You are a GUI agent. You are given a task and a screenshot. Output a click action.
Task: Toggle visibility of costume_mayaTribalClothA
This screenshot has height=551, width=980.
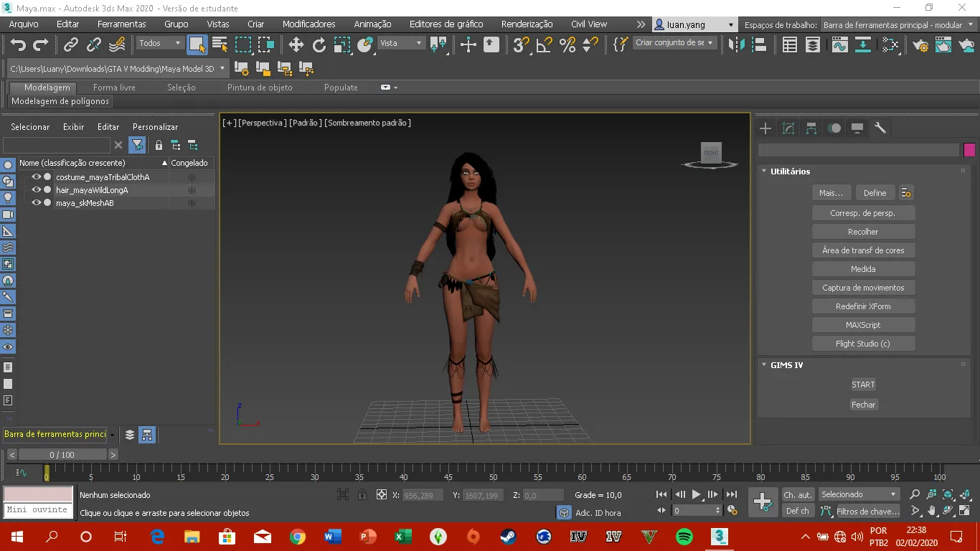point(37,177)
